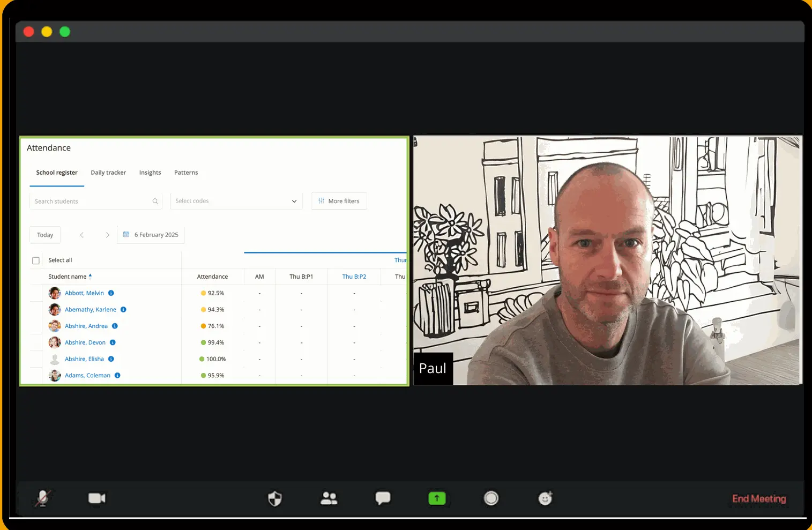Click the yellow minimize window button

47,32
